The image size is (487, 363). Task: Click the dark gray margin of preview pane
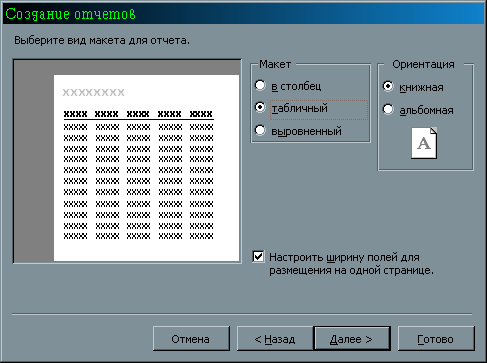coord(33,167)
